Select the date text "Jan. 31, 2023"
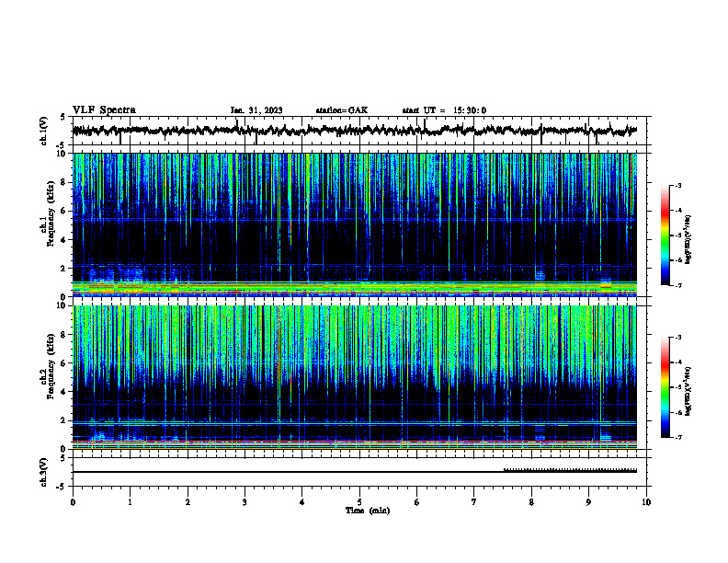The image size is (728, 563). [x=256, y=110]
